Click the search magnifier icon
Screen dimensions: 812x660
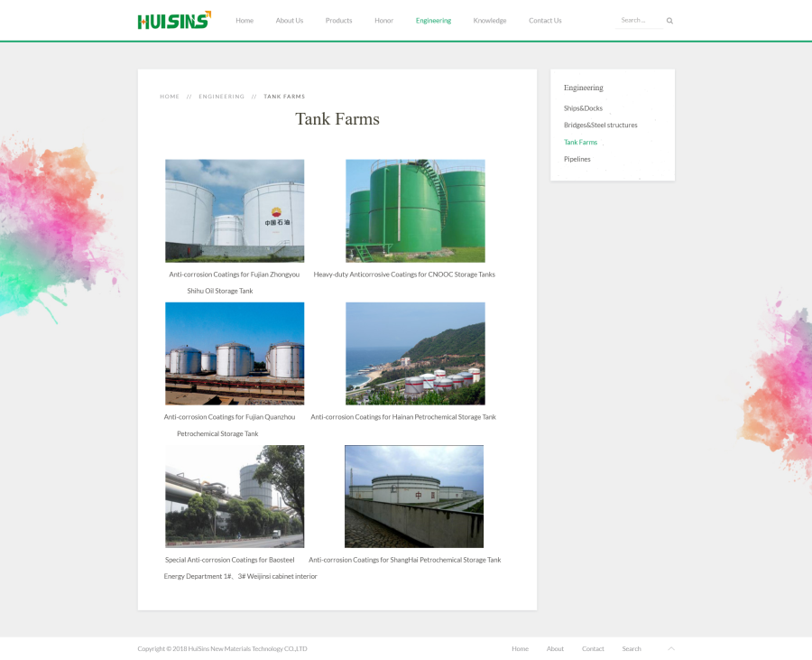669,21
